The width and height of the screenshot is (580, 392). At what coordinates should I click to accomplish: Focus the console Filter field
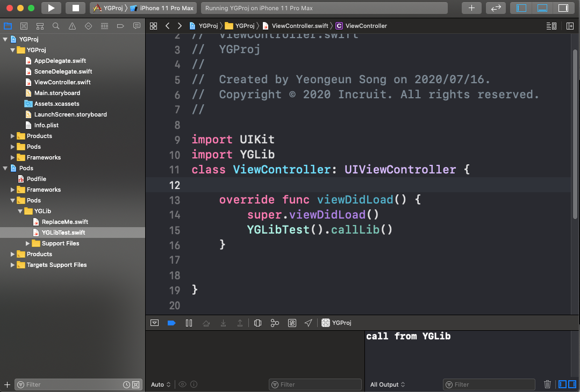pyautogui.click(x=489, y=384)
